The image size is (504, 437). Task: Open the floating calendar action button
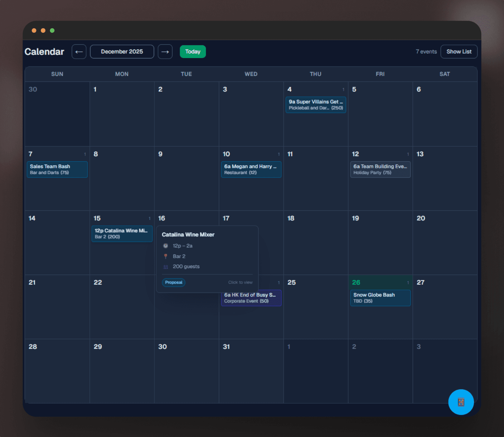[461, 402]
